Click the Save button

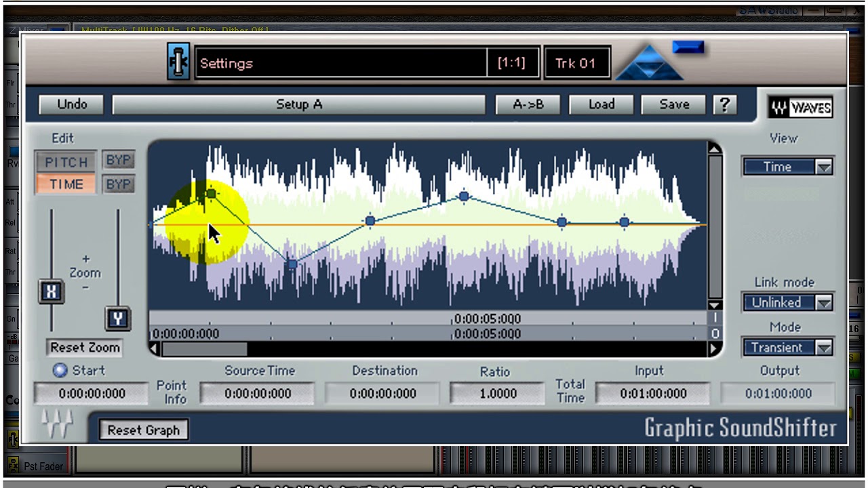[674, 104]
